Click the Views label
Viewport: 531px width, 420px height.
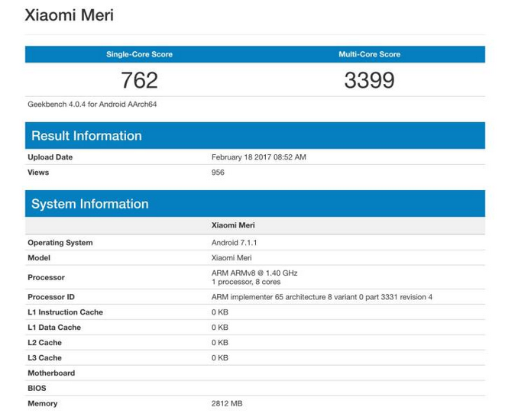(38, 173)
